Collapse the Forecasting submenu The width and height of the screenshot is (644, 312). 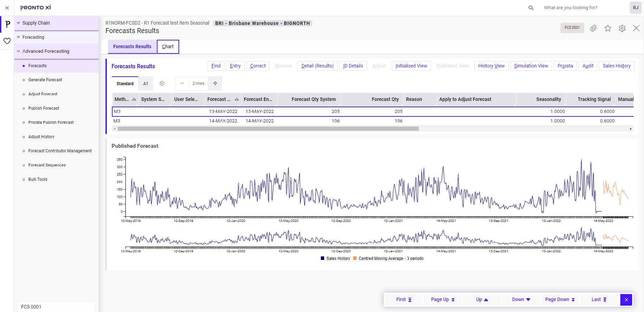pyautogui.click(x=19, y=37)
